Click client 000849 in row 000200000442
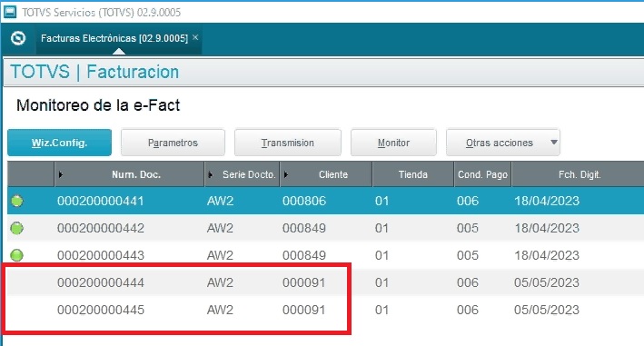Screen dimensions: 644x346 [x=304, y=228]
